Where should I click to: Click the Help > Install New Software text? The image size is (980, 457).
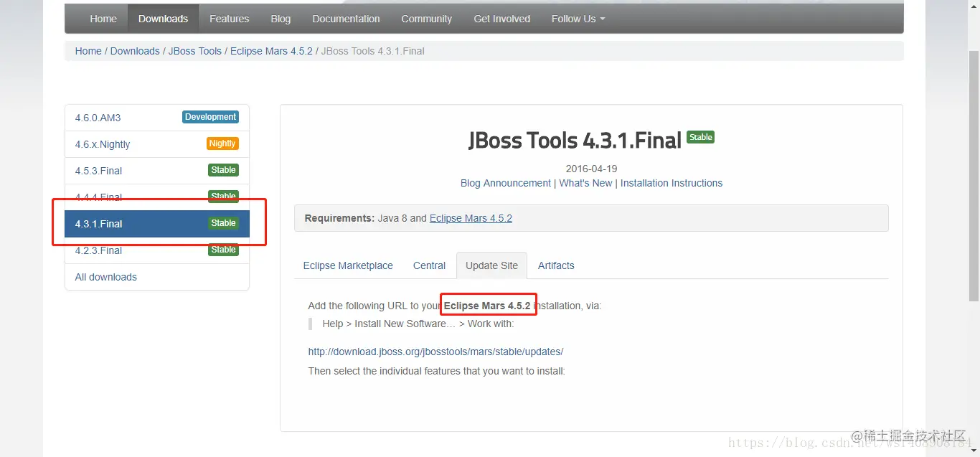click(x=418, y=324)
